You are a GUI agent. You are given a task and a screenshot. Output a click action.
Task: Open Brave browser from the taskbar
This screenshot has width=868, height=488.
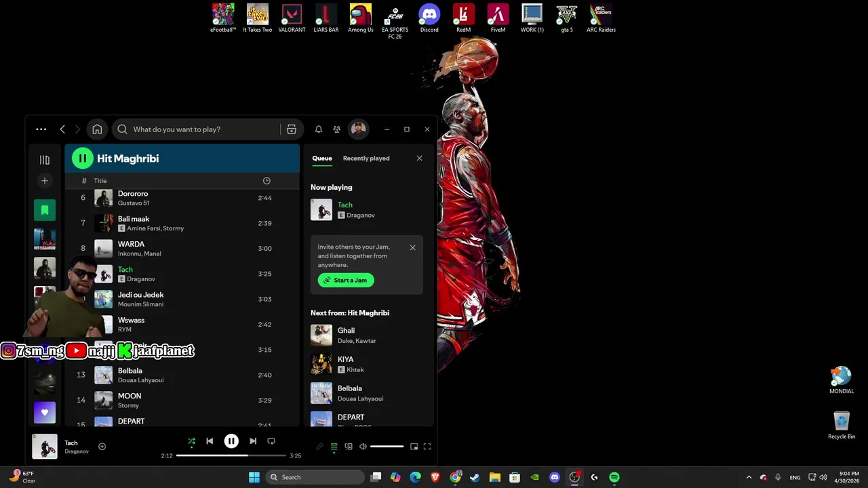[435, 477]
